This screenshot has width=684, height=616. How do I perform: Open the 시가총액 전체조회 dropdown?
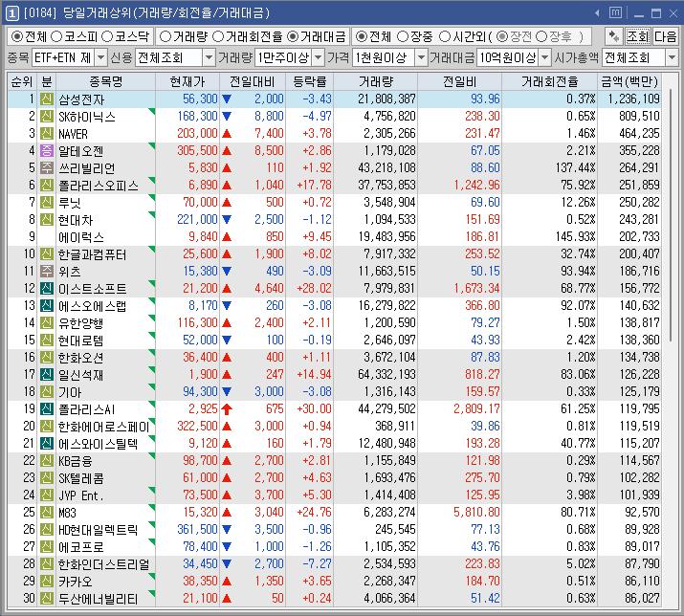pyautogui.click(x=672, y=57)
